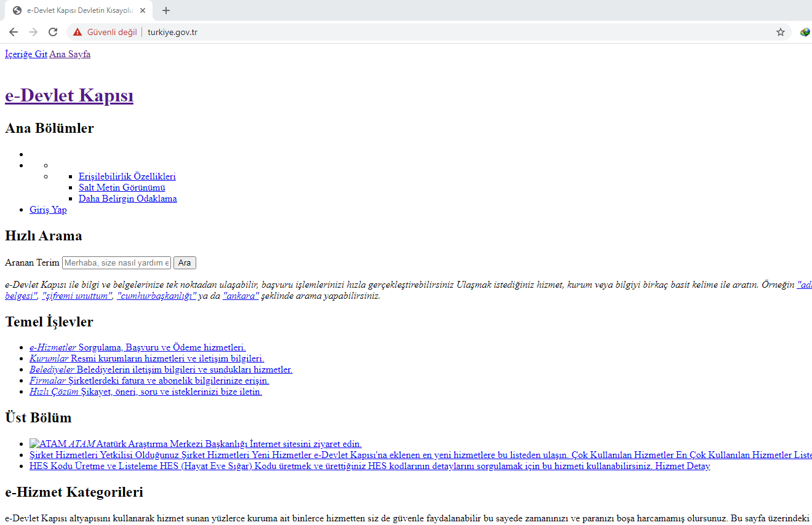Open the "ankara" example search link
Viewport: 812px width, 525px height.
pos(241,296)
